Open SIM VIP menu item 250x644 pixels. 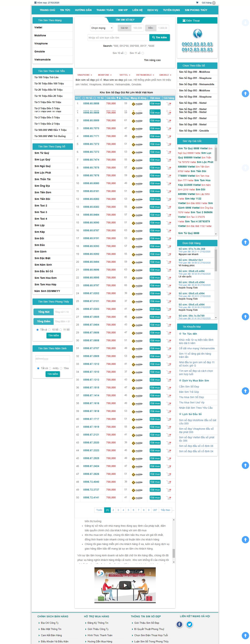coord(123,10)
